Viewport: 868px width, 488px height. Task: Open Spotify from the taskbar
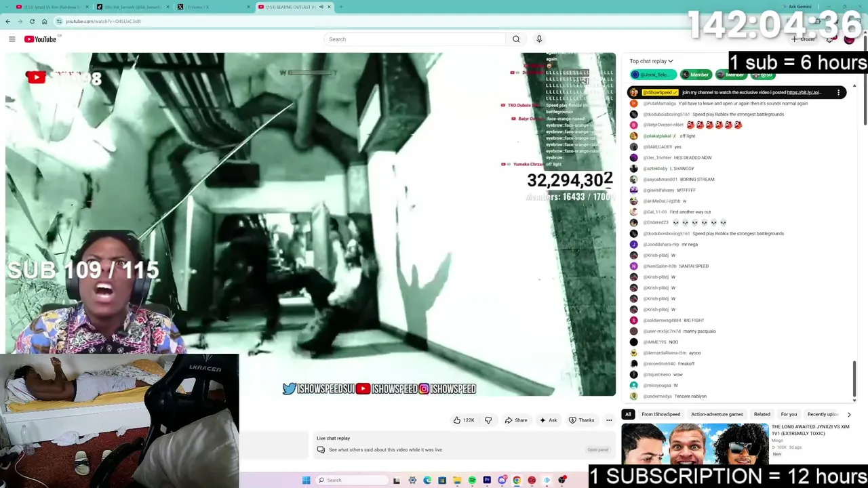pos(472,481)
